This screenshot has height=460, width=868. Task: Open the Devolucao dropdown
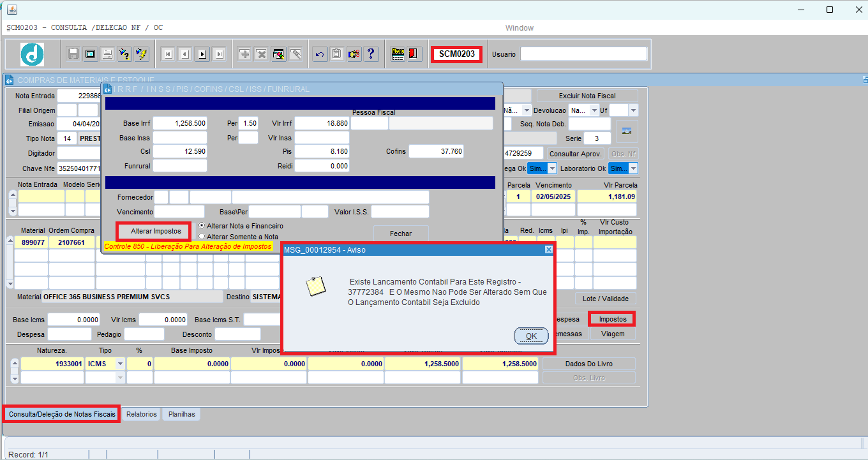click(583, 110)
